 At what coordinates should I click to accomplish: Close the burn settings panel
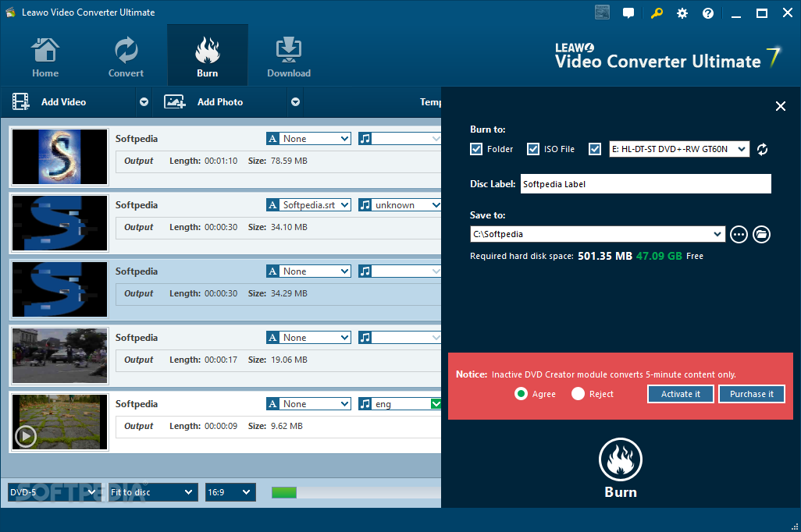[780, 106]
